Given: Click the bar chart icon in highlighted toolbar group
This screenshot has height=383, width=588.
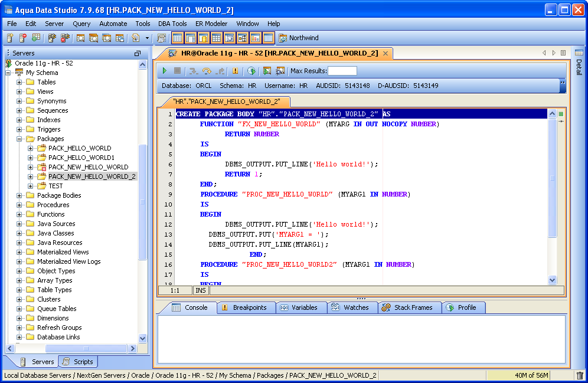Looking at the screenshot, I should point(255,38).
